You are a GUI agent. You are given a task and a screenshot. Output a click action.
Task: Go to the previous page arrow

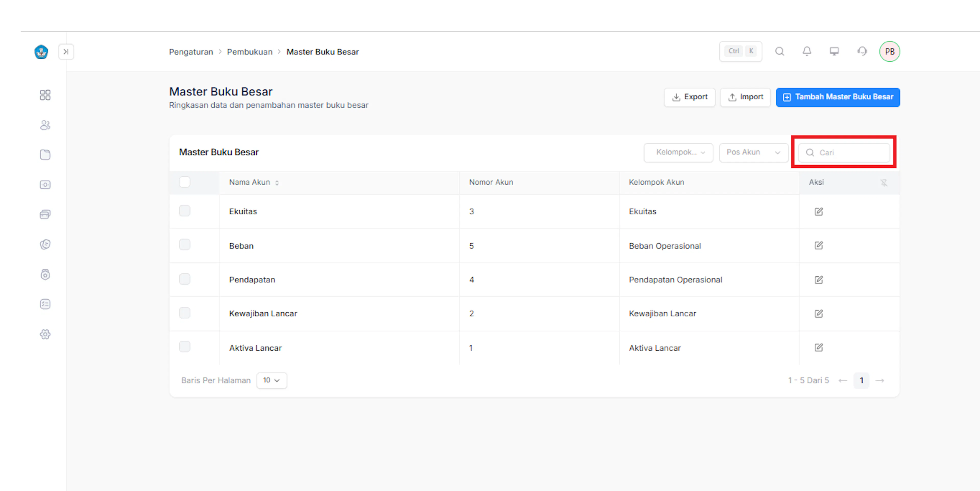click(843, 381)
